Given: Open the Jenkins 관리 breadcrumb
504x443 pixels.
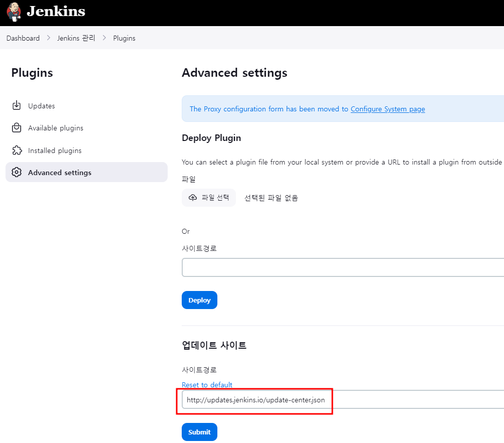Looking at the screenshot, I should click(76, 38).
